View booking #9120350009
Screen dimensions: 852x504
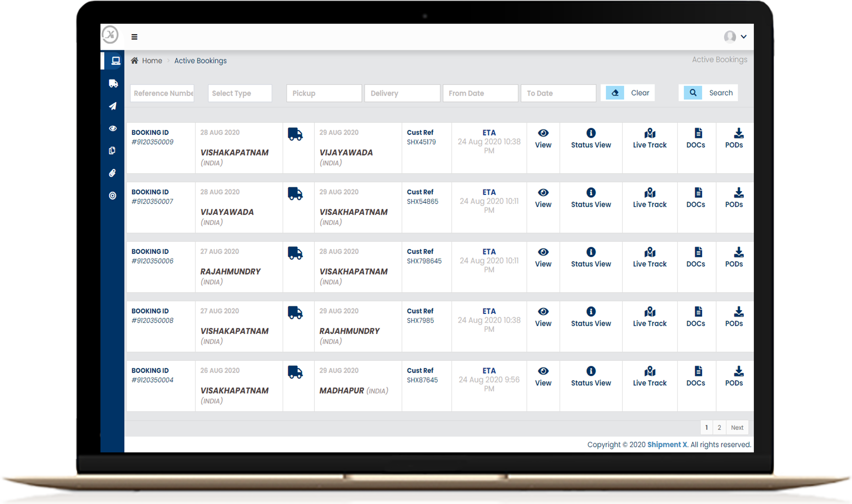tap(543, 139)
